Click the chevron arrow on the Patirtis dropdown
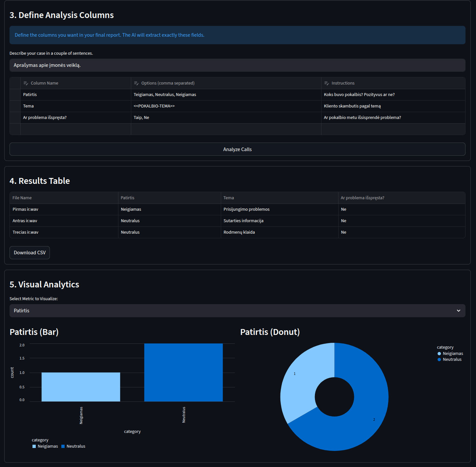 click(459, 311)
